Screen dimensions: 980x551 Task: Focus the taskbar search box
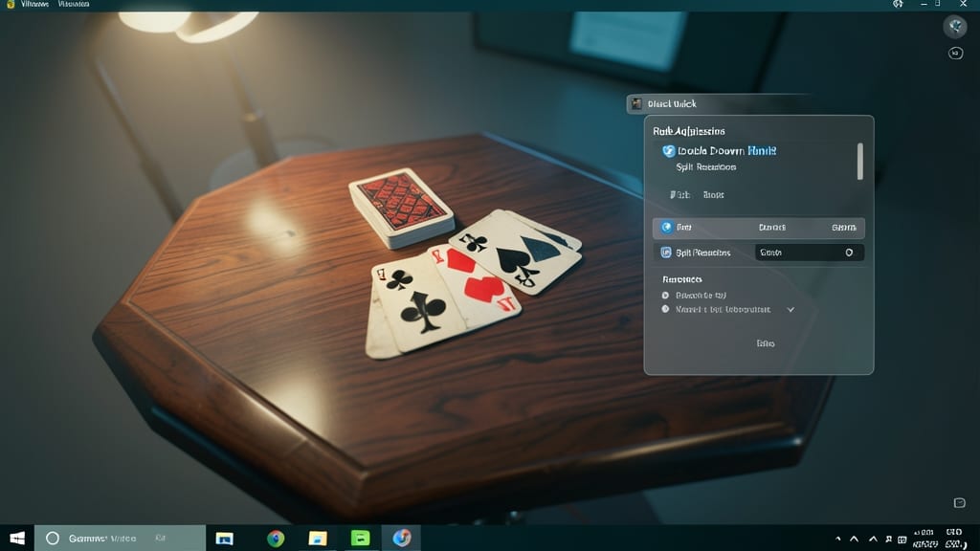click(x=120, y=538)
